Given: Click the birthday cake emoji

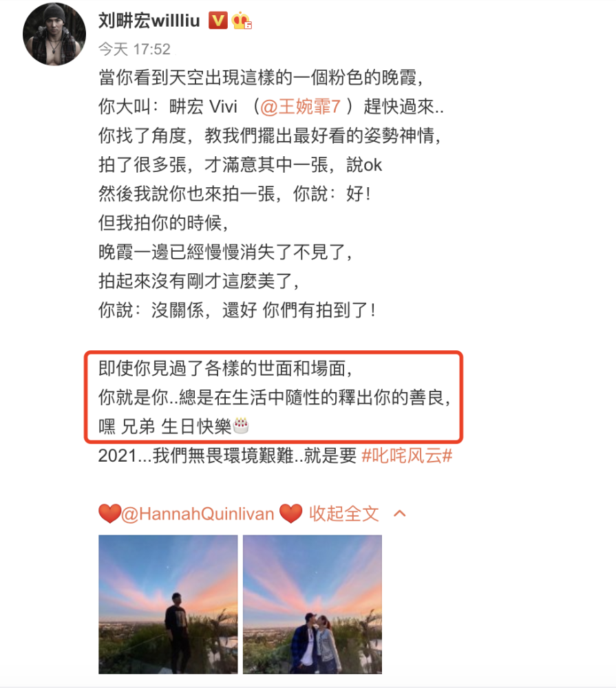Looking at the screenshot, I should coord(241,426).
